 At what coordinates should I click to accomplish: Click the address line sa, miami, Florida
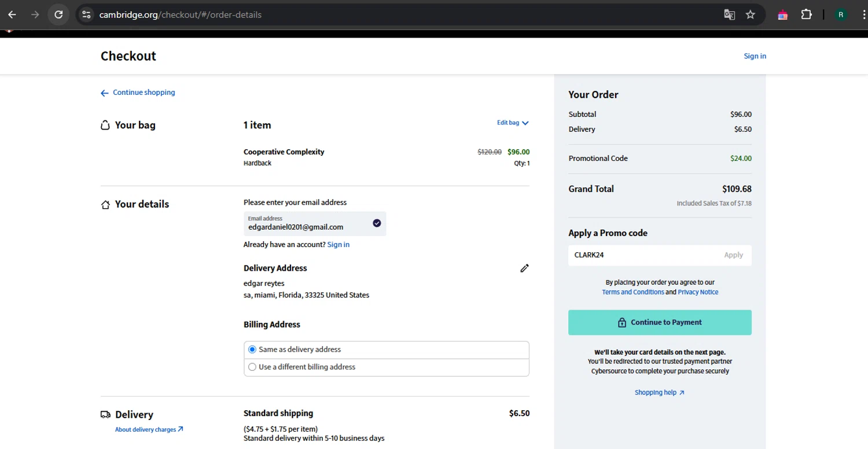coord(306,295)
